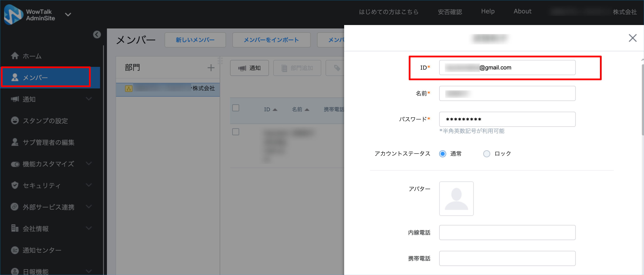
Task: Click the メンバーをインポート button
Action: pyautogui.click(x=271, y=40)
